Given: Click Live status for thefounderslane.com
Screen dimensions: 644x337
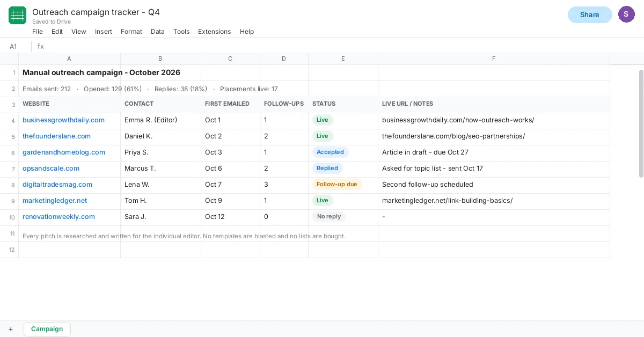Looking at the screenshot, I should 323,136.
